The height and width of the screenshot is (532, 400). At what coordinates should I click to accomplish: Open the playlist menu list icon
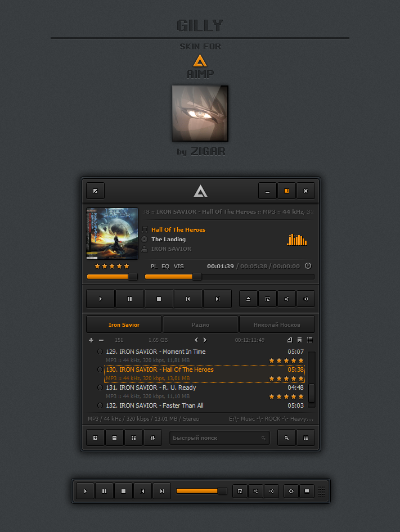[309, 340]
